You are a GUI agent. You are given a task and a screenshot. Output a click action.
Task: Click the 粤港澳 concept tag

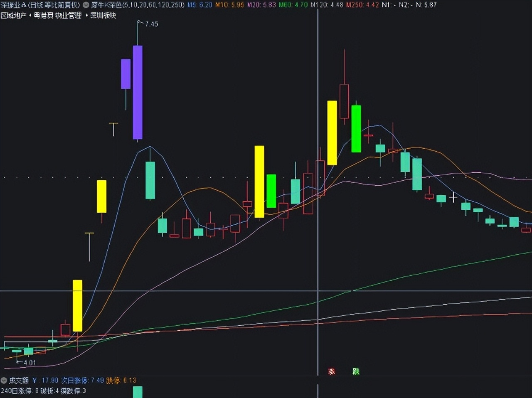click(x=44, y=16)
